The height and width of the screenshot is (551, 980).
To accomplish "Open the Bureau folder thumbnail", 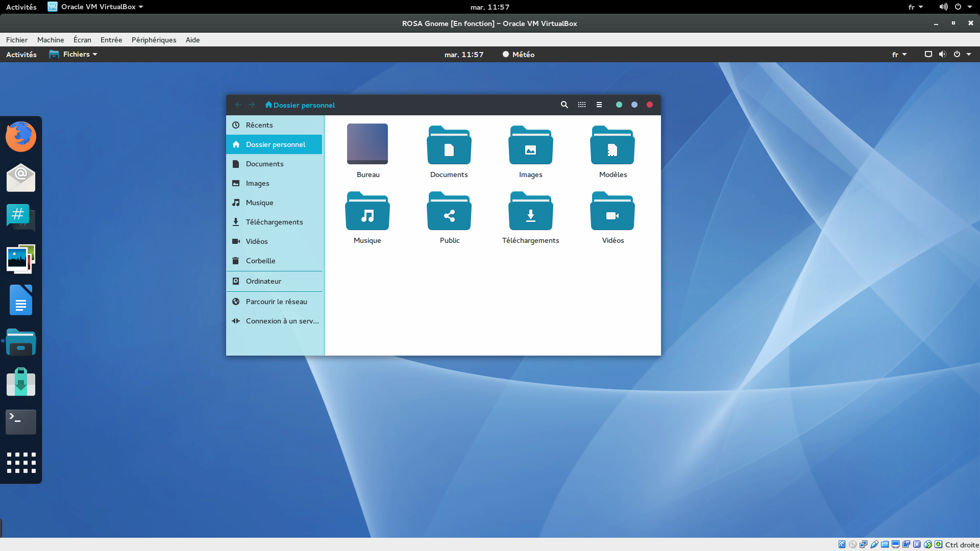I will pos(367,144).
